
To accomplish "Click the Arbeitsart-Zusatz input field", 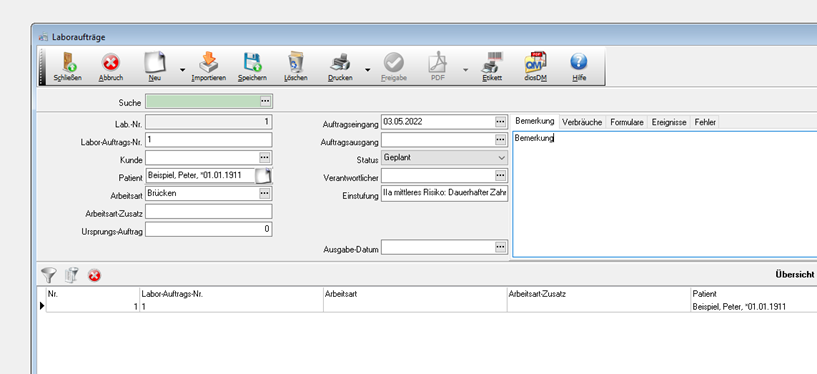I will pyautogui.click(x=208, y=211).
